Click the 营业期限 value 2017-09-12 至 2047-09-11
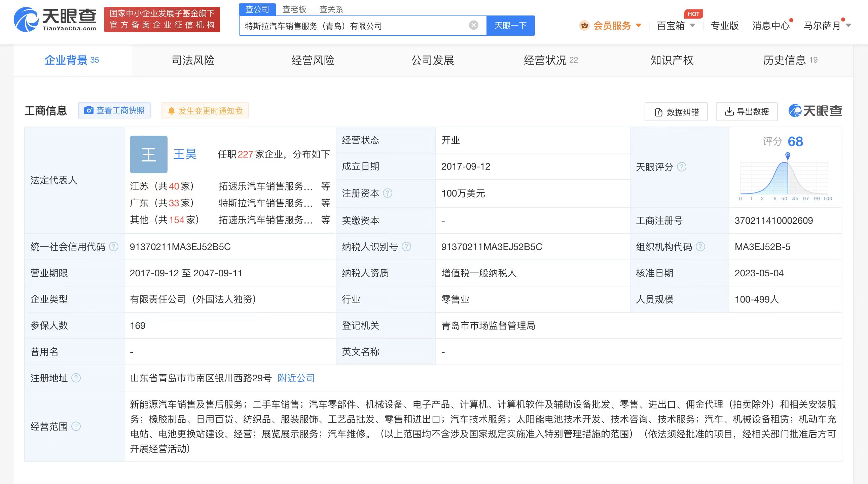868x484 pixels. pyautogui.click(x=186, y=273)
